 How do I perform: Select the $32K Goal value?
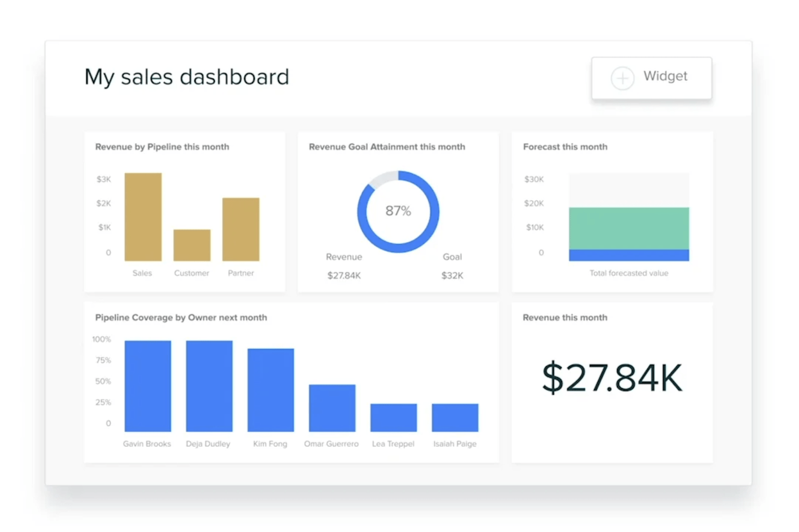coord(451,275)
